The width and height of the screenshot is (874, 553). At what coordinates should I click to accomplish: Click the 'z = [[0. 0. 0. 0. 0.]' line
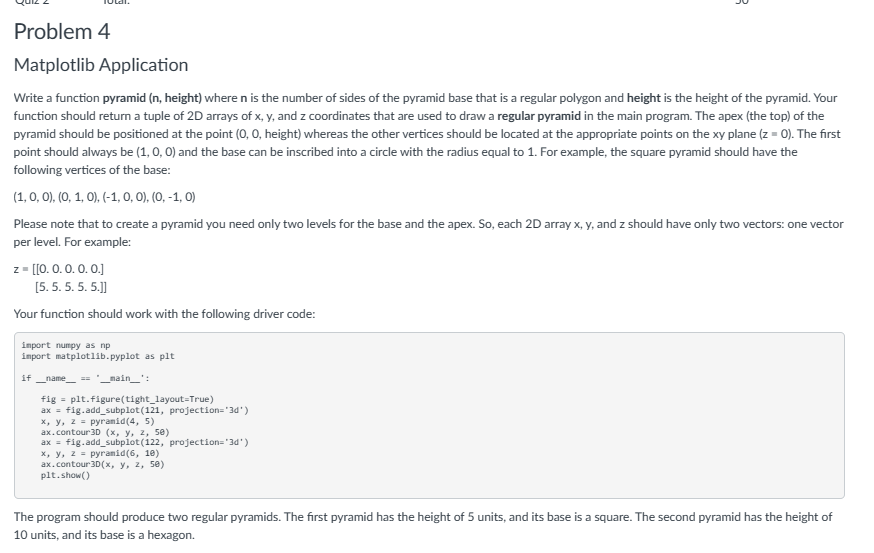point(59,269)
